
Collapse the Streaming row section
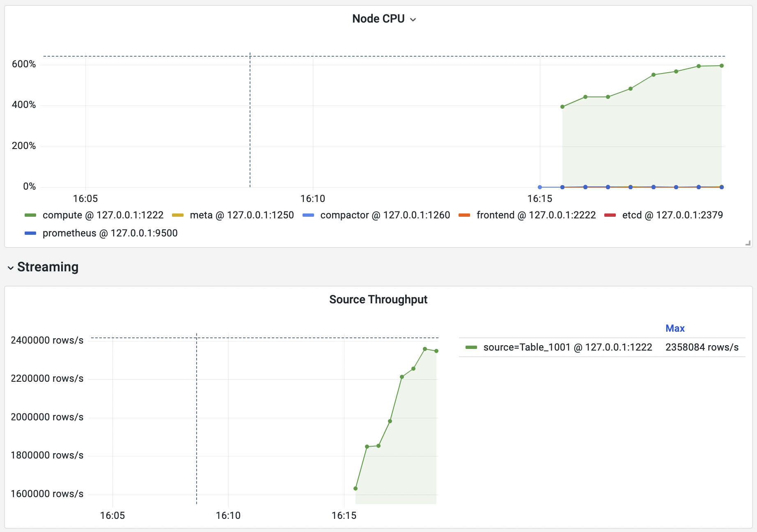tap(11, 268)
